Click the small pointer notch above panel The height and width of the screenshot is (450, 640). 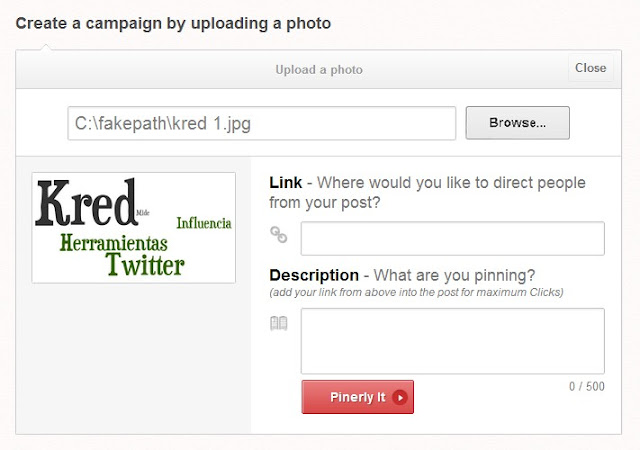click(x=46, y=47)
